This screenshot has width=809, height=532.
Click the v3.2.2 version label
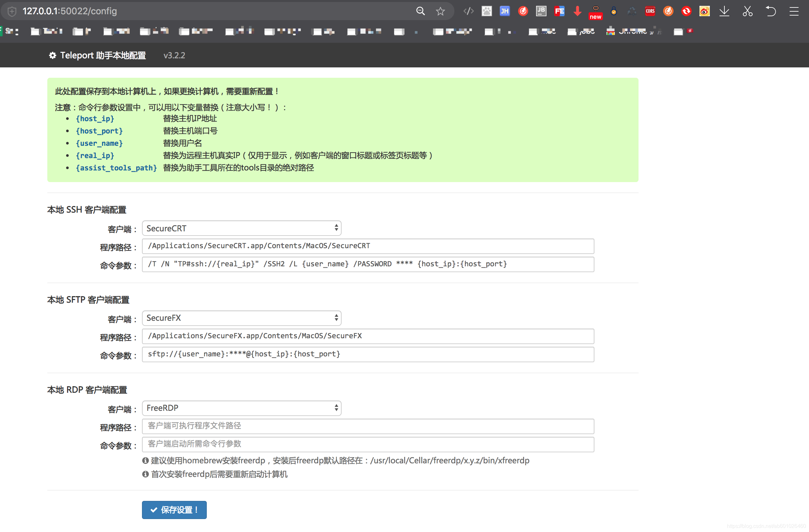tap(174, 55)
